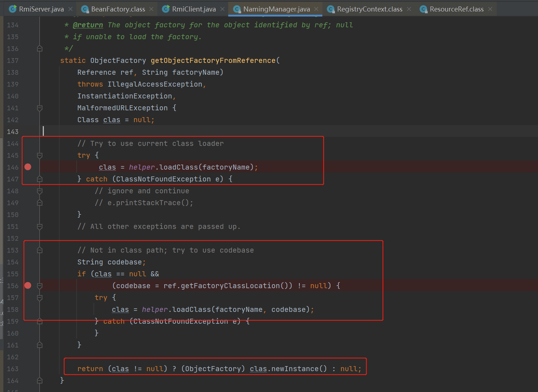The image size is (538, 392).
Task: Click the BeanFactory.class file type icon
Action: [85, 9]
